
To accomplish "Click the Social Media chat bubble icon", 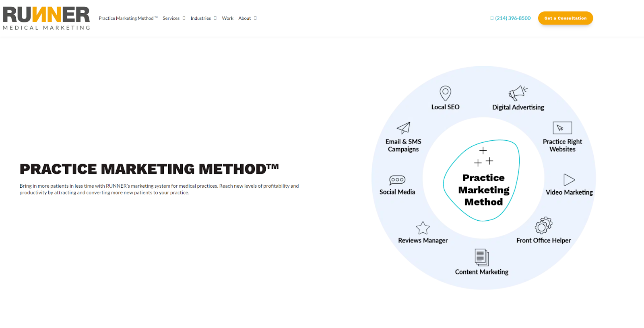I will tap(397, 180).
